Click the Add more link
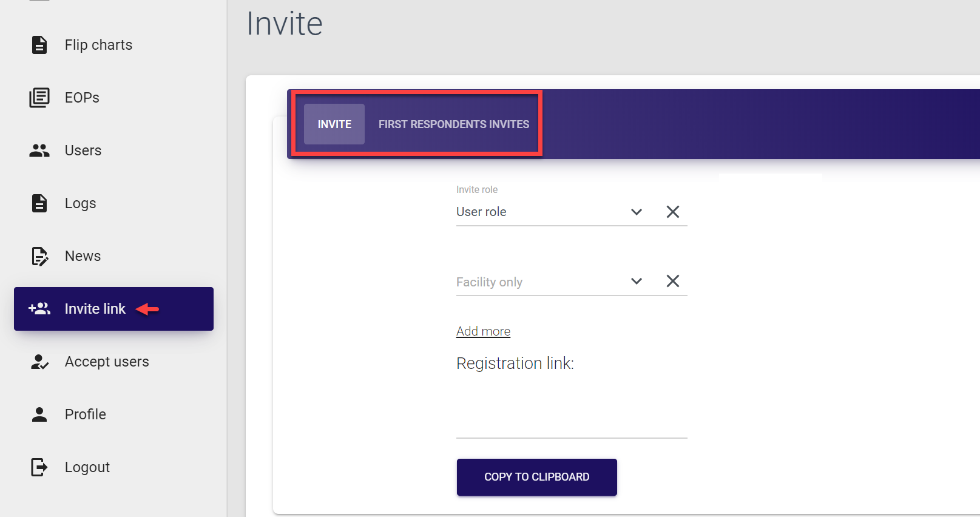980x517 pixels. (483, 331)
